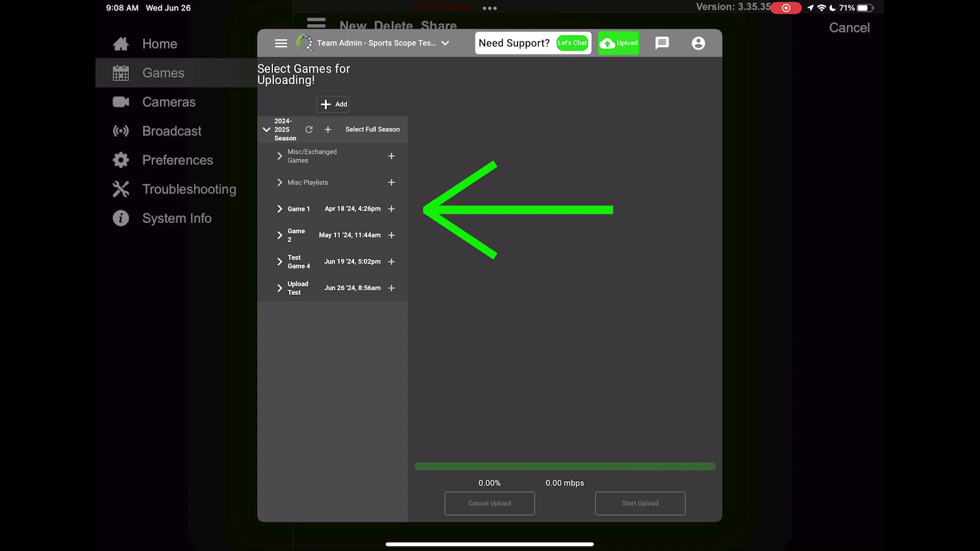Viewport: 980px width, 551px height.
Task: Expand the Game 2 row
Action: [x=279, y=235]
